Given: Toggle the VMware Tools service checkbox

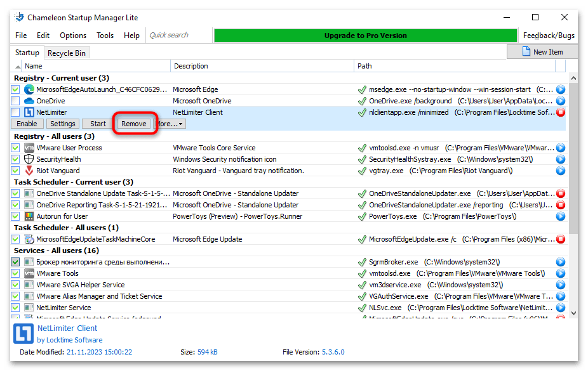Looking at the screenshot, I should (x=16, y=273).
